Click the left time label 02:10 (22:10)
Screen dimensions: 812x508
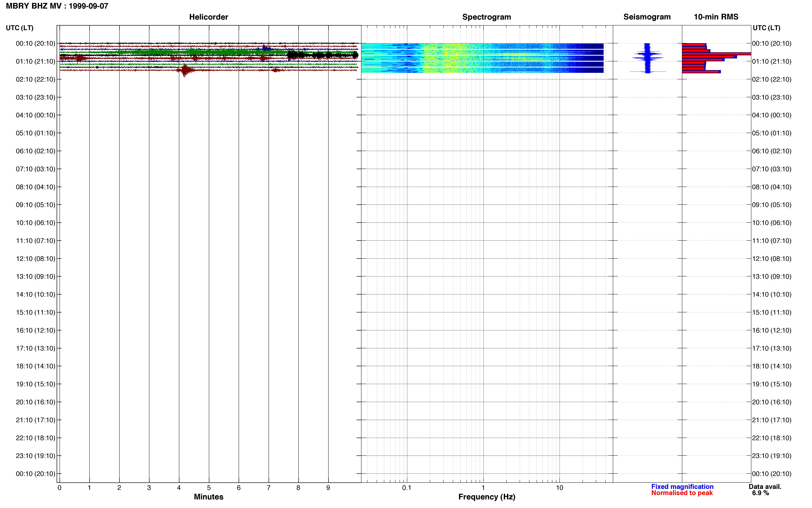coord(35,79)
